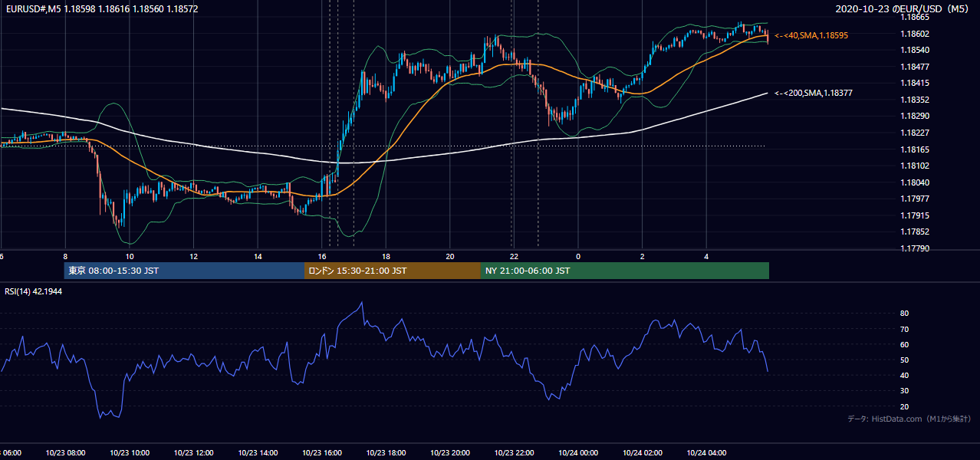
Task: Click RSI scale value 70
Action: pos(904,329)
